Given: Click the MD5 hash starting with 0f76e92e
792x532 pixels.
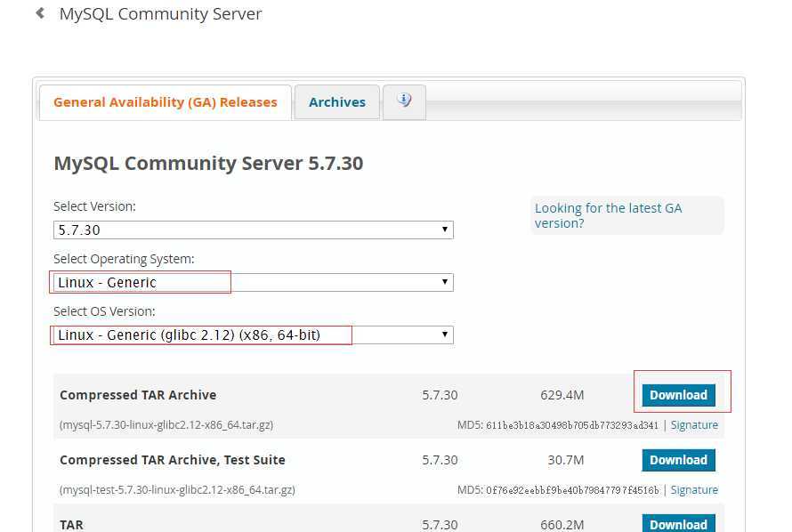Looking at the screenshot, I should point(572,490).
